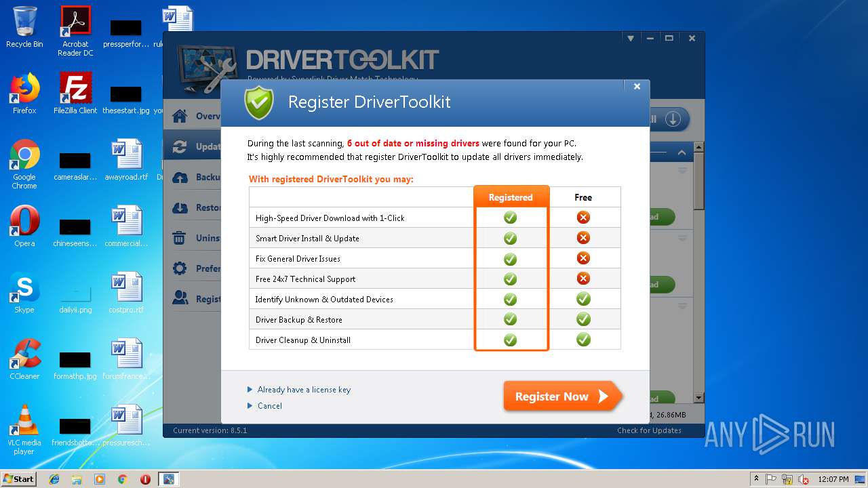Click Start button on taskbar
This screenshot has height=488, width=868.
pyautogui.click(x=19, y=479)
